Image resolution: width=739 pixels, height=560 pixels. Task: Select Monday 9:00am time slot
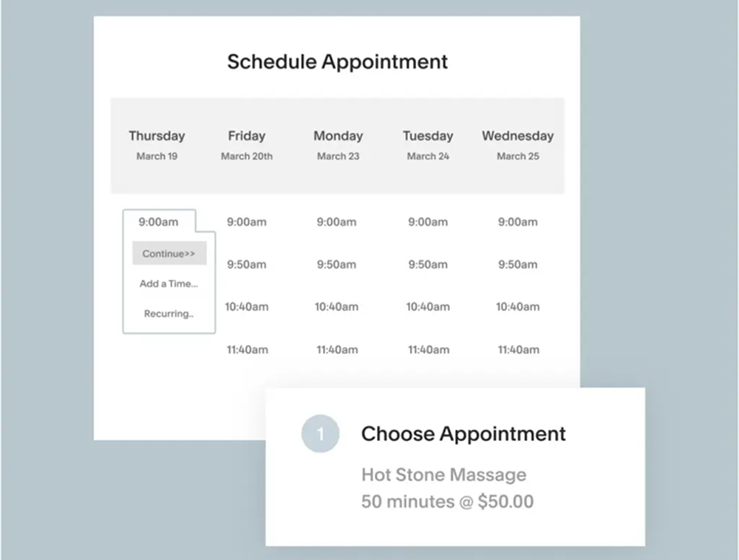(x=337, y=222)
